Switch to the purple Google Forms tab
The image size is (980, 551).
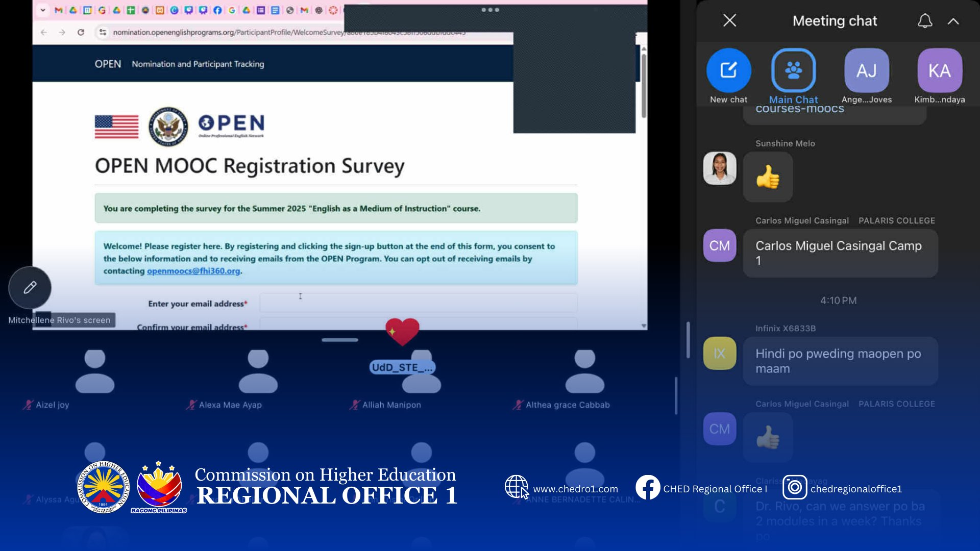(x=261, y=10)
